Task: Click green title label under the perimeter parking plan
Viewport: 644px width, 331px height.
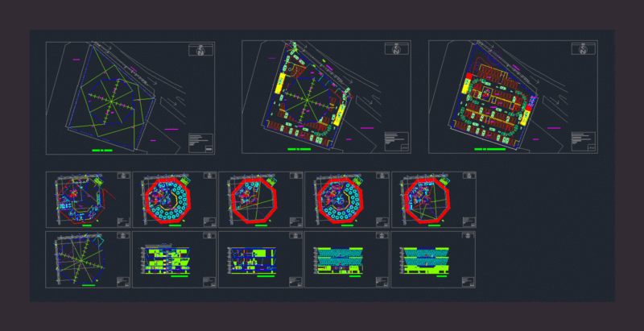Action: (x=299, y=149)
